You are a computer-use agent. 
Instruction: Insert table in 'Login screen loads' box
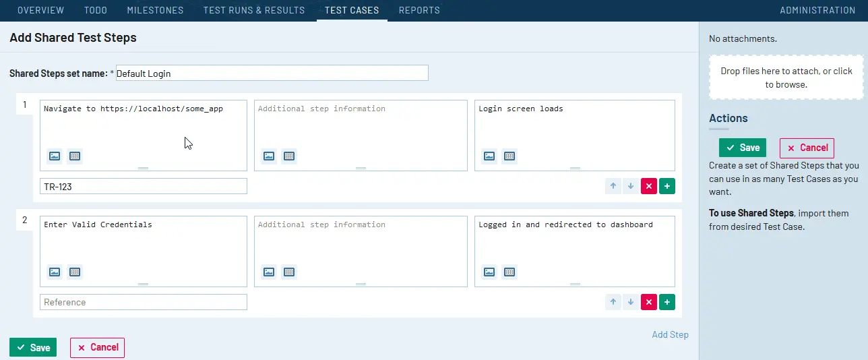pos(509,156)
